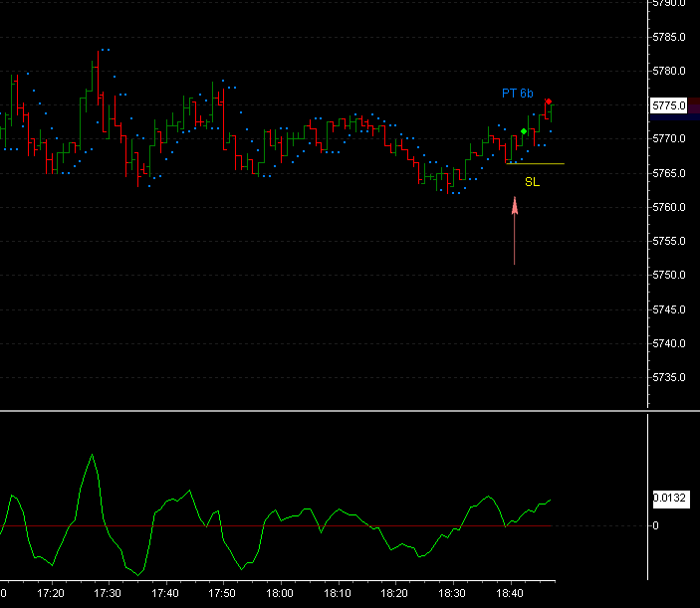The image size is (700, 608).
Task: Select the yellow SL label
Action: (532, 182)
